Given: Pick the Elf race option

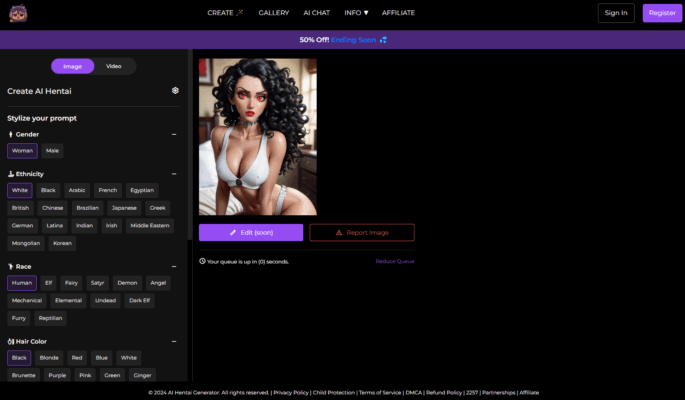Looking at the screenshot, I should coord(48,283).
